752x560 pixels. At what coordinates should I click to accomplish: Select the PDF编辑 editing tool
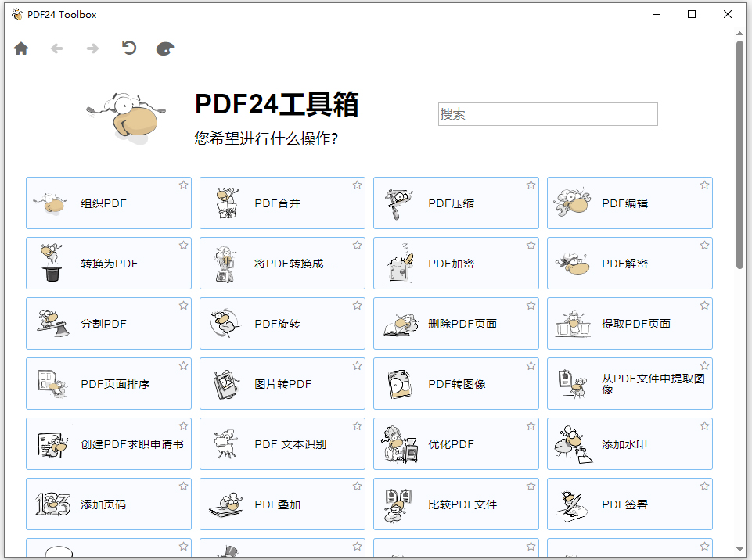(x=629, y=203)
